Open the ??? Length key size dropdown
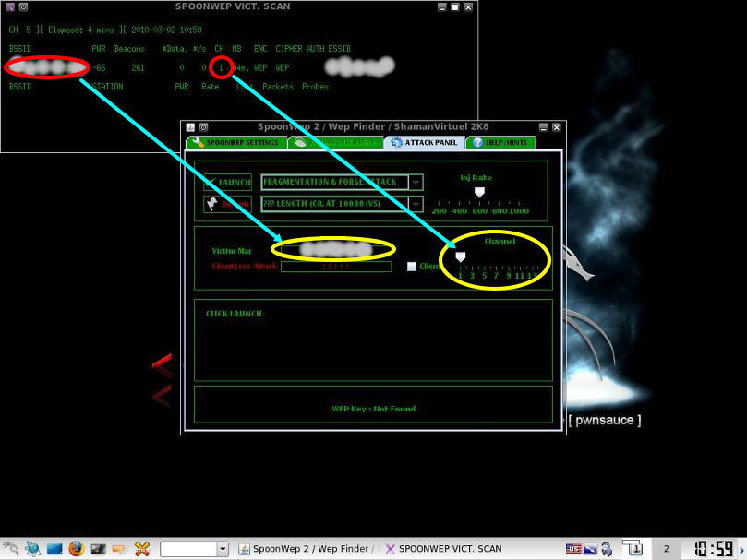The image size is (747, 560). pos(416,204)
